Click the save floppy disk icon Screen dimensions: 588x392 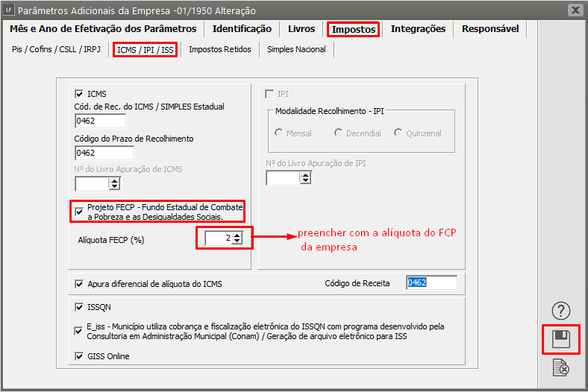[561, 340]
